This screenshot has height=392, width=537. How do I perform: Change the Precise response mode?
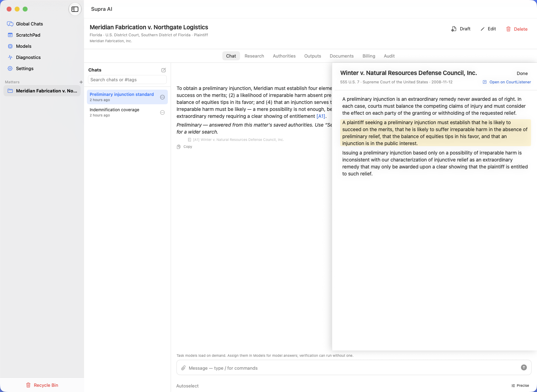[520, 385]
